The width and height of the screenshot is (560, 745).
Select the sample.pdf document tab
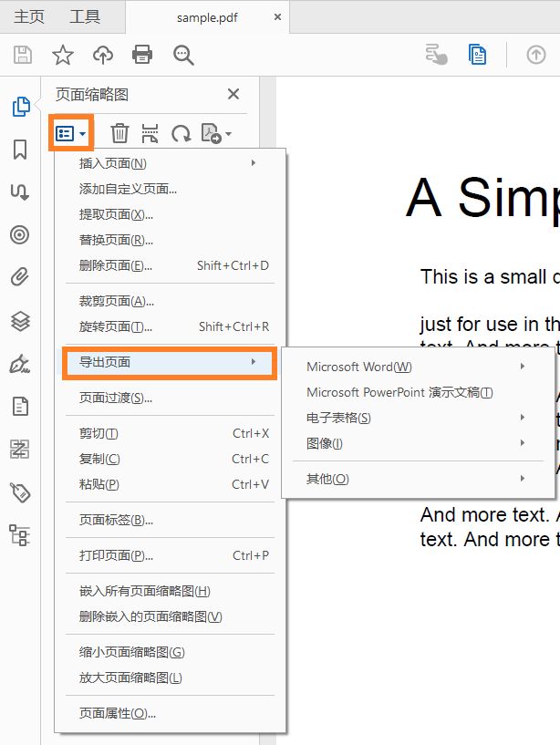point(207,17)
